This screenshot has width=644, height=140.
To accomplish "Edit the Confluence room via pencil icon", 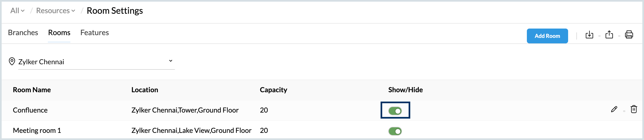I will 614,109.
